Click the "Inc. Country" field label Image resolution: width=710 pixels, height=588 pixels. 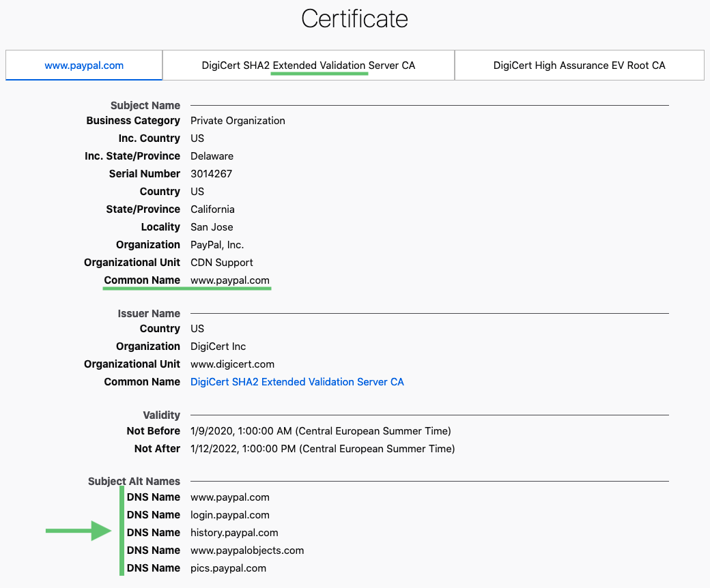tap(150, 138)
